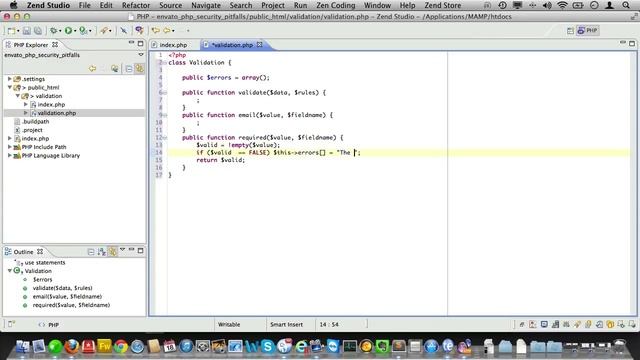Viewport: 640px width, 360px height.
Task: Collapse the validation folder
Action: pos(18,96)
